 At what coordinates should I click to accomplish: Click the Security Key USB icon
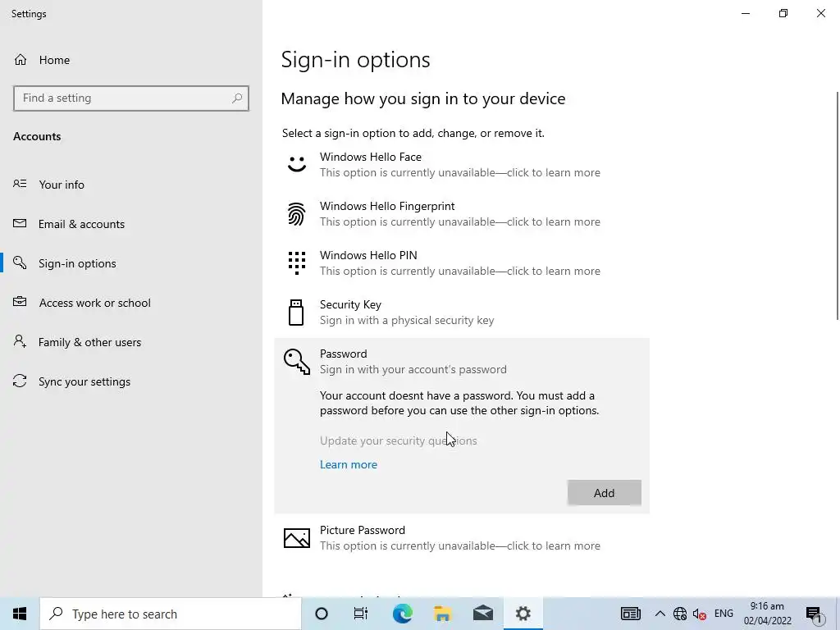(296, 313)
